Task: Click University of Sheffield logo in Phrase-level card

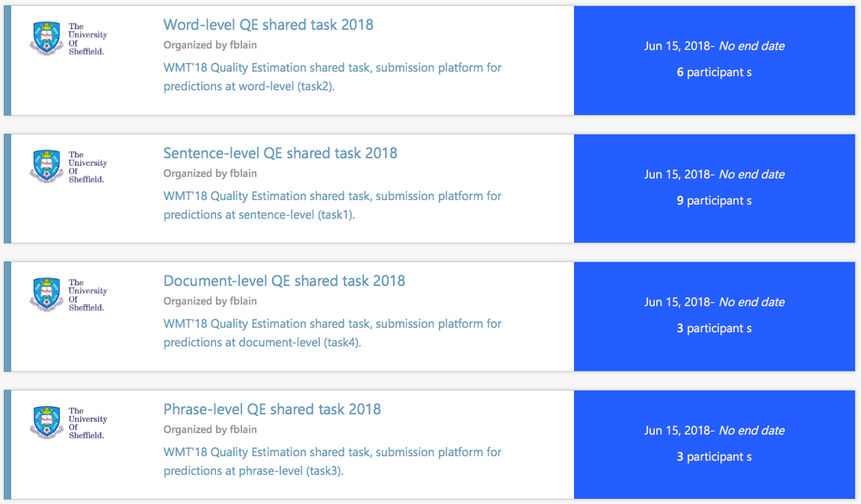Action: point(69,423)
